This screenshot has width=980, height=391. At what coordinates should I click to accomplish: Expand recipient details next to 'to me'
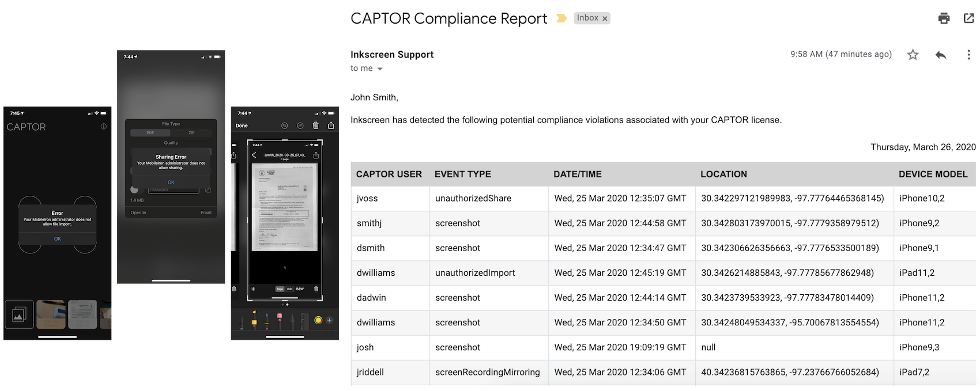(380, 69)
